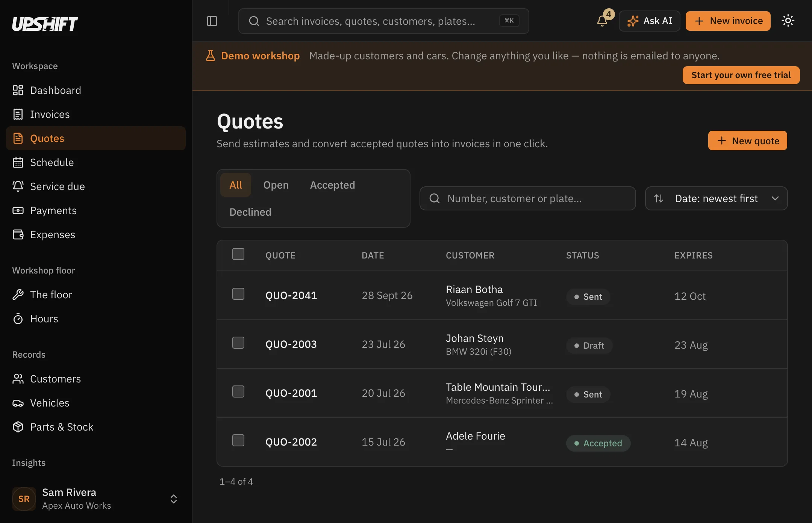Select the QUO-2041 row checkbox
Image resolution: width=812 pixels, height=523 pixels.
click(x=238, y=294)
